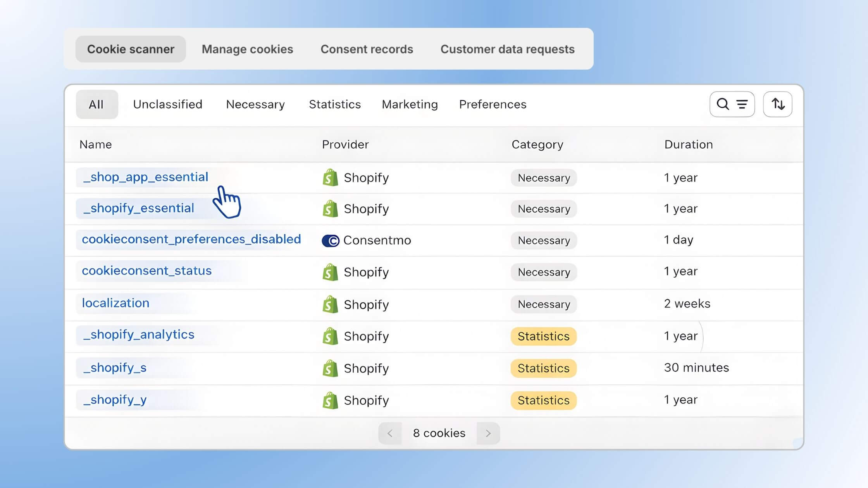This screenshot has width=868, height=488.
Task: Open the _shopify_essential cookie details
Action: tap(138, 208)
